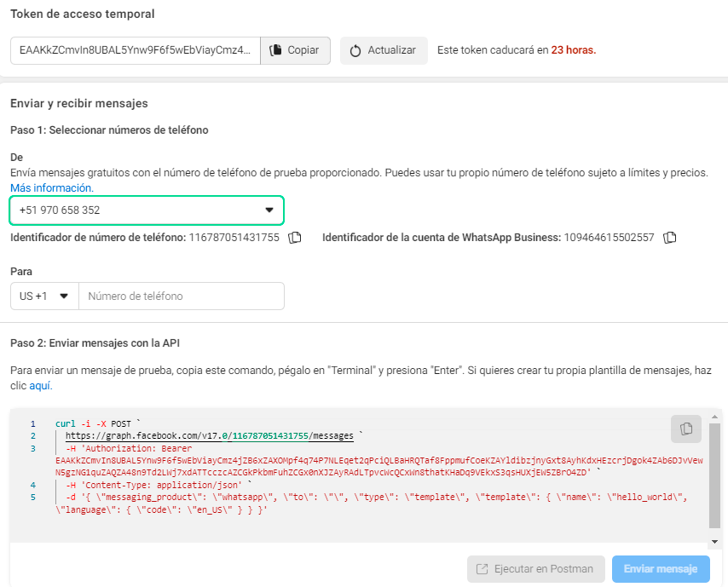This screenshot has height=587, width=728.
Task: Copy the phone number identifier via its icon
Action: point(295,237)
